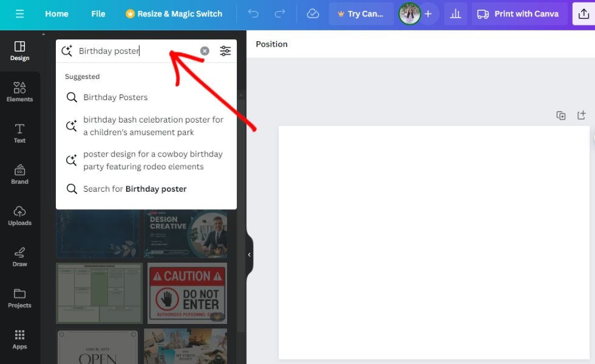Open the Elements sidebar tab
Screen dimensions: 595x364
[19, 92]
